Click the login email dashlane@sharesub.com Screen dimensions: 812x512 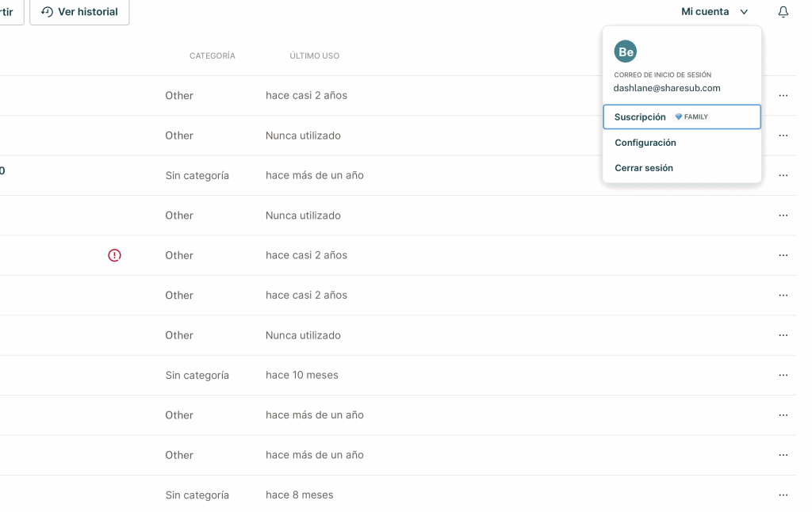(x=666, y=88)
